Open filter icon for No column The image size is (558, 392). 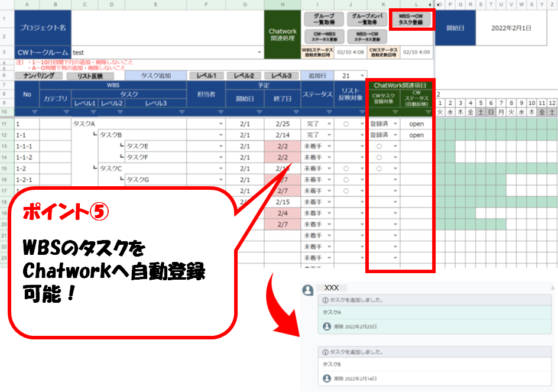[x=34, y=112]
